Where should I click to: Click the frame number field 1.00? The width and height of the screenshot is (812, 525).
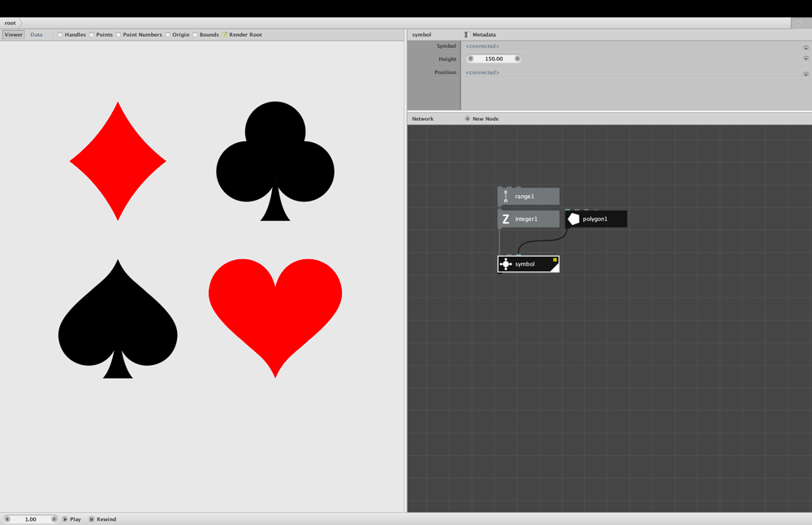point(31,518)
